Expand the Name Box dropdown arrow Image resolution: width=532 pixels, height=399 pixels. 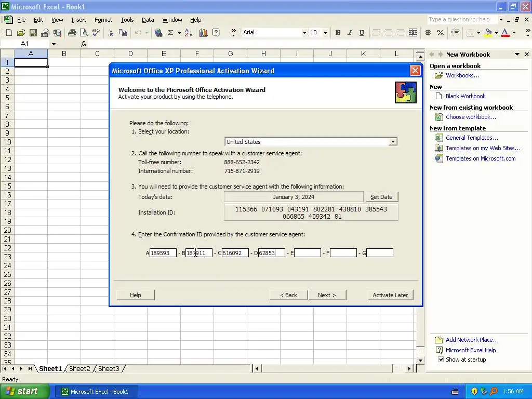(54, 44)
